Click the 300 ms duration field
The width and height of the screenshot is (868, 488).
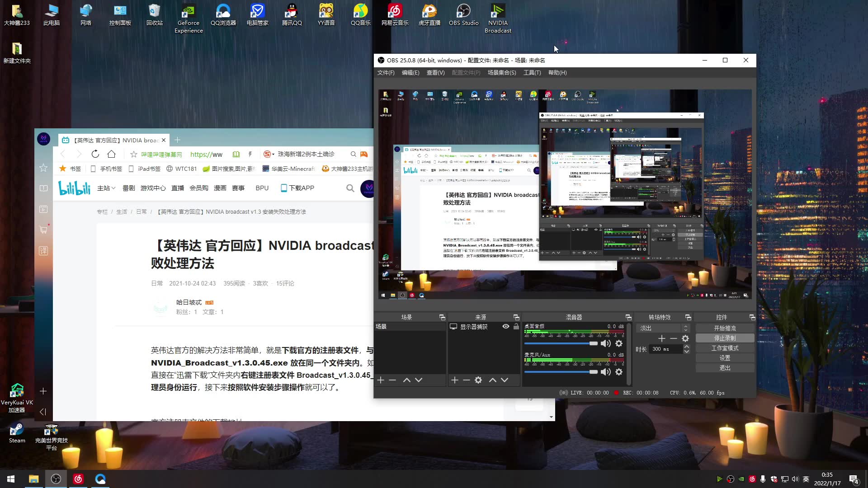[x=666, y=349]
